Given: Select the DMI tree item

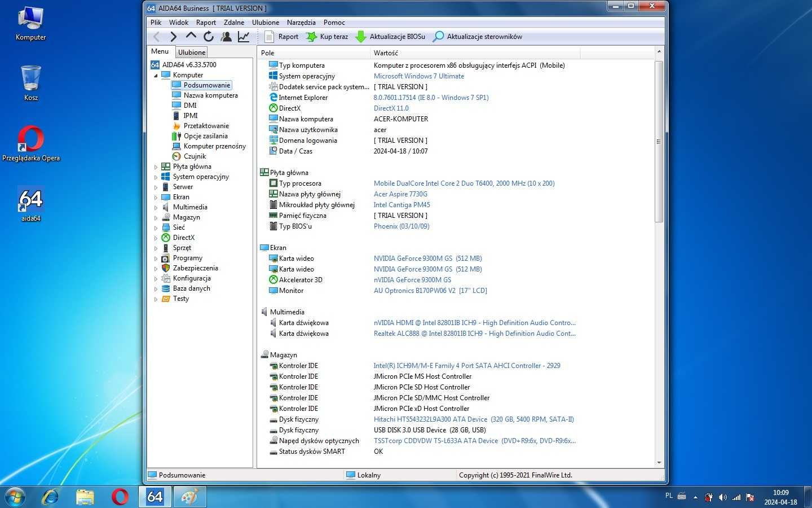Looking at the screenshot, I should tap(190, 106).
